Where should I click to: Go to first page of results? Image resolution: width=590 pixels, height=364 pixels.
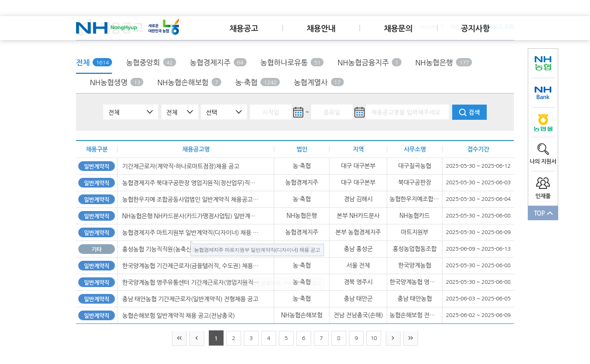click(179, 338)
